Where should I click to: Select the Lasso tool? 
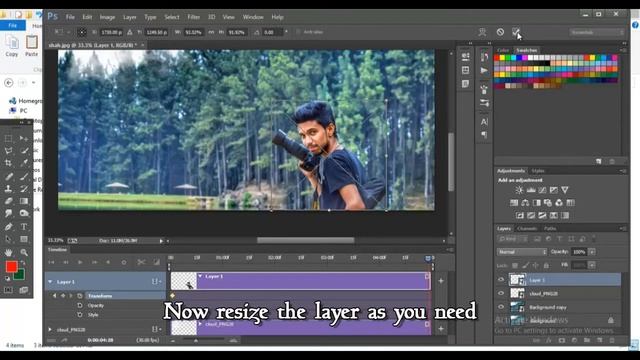pyautogui.click(x=8, y=151)
